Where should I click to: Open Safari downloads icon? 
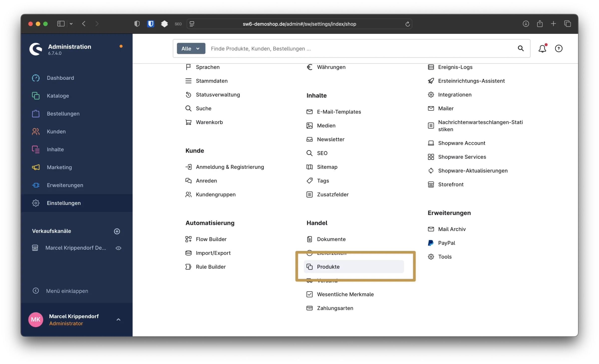526,24
